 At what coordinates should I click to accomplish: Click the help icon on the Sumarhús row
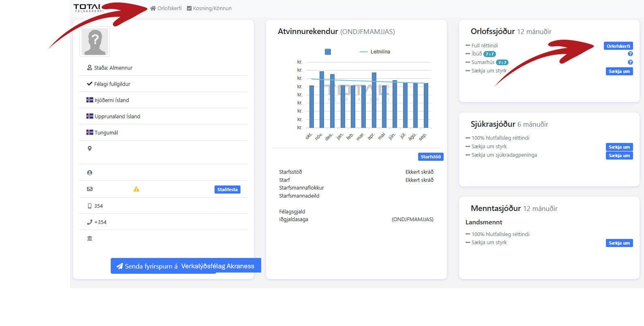click(x=630, y=62)
